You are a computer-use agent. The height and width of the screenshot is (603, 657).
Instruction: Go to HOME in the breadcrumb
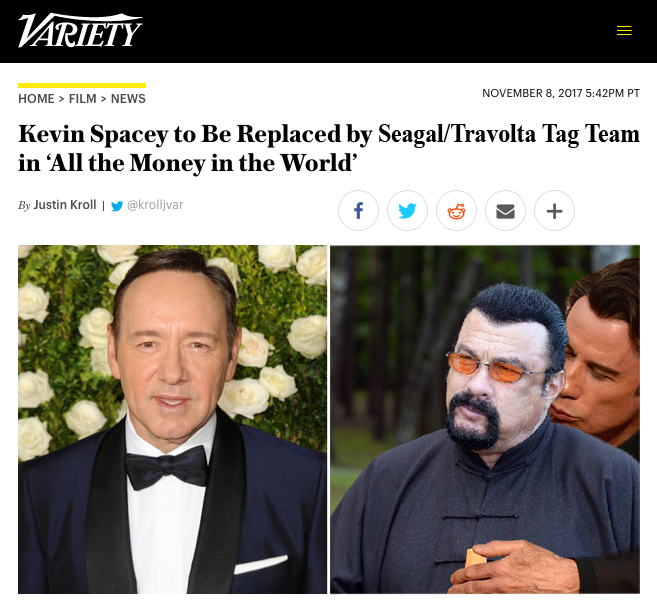36,99
